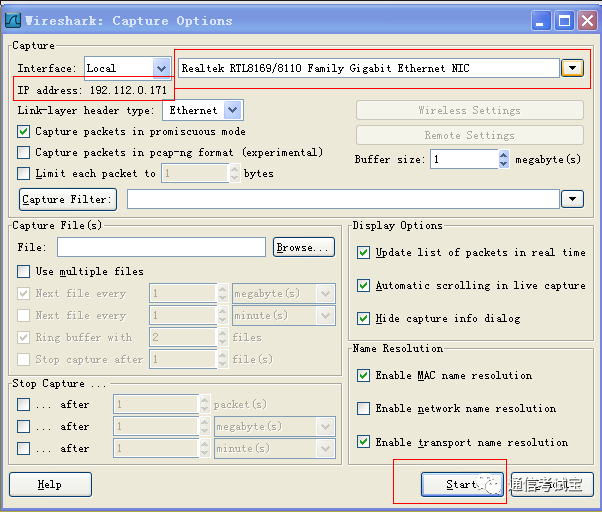Toggle Update list of packets in real time
602x512 pixels.
363,253
